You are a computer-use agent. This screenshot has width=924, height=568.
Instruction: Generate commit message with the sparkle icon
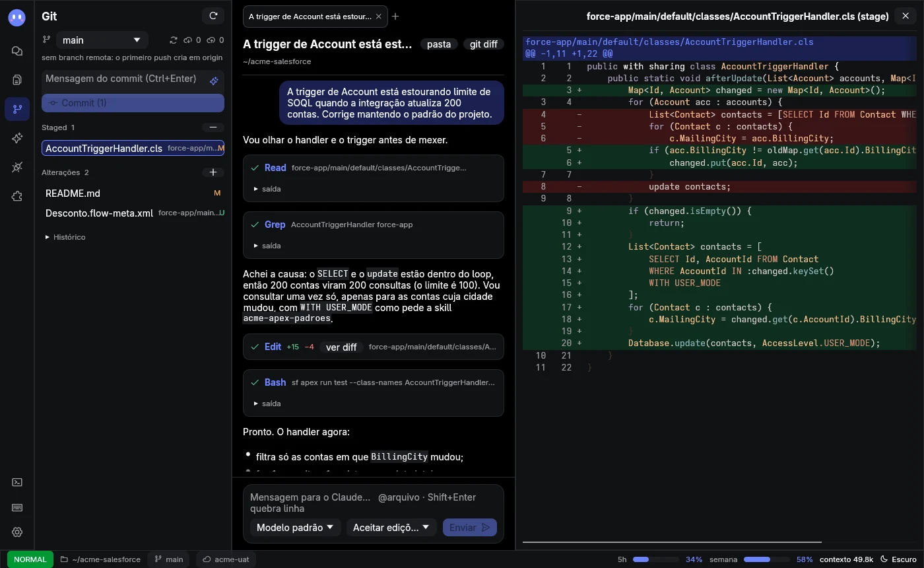(214, 81)
